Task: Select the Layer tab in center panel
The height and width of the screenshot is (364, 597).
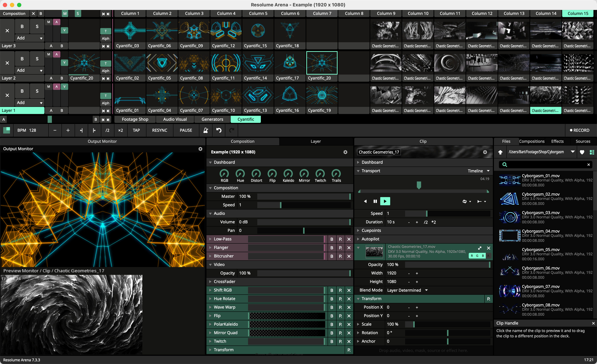Action: pyautogui.click(x=315, y=141)
